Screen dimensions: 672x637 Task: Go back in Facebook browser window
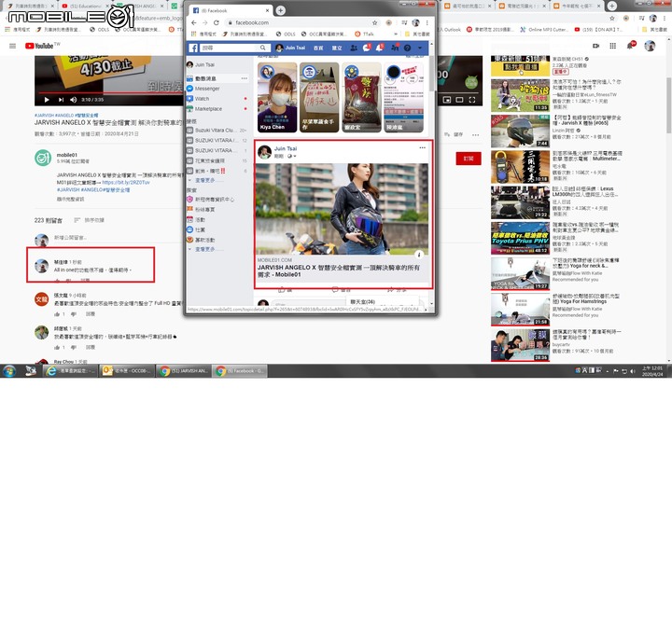(194, 22)
